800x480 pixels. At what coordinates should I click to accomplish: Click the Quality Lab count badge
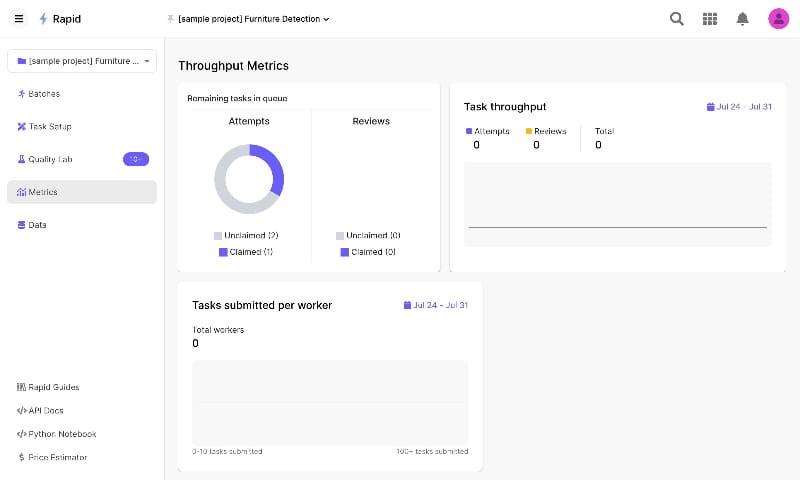click(136, 159)
